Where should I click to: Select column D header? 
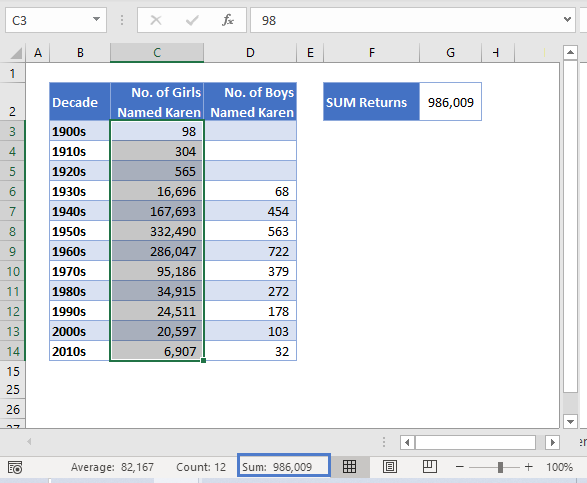tap(250, 53)
